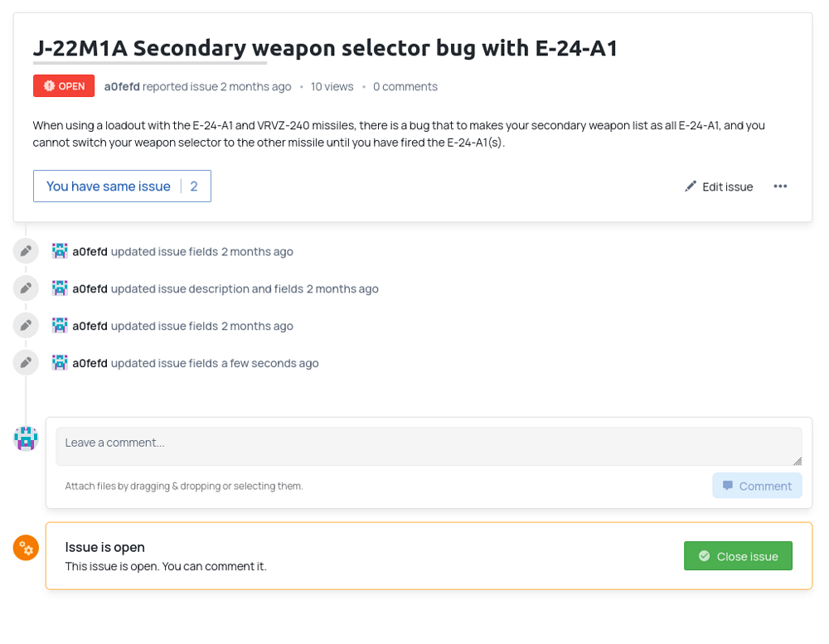This screenshot has height=644, width=829.
Task: Click your user avatar beside comment box
Action: click(26, 438)
